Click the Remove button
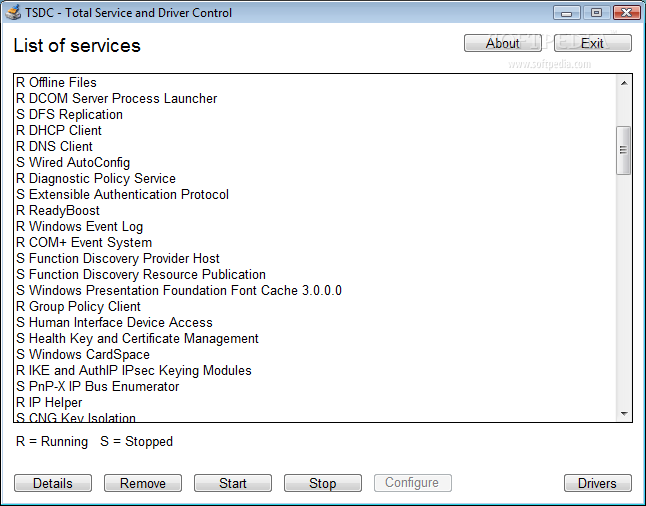The height and width of the screenshot is (506, 646). 143,483
